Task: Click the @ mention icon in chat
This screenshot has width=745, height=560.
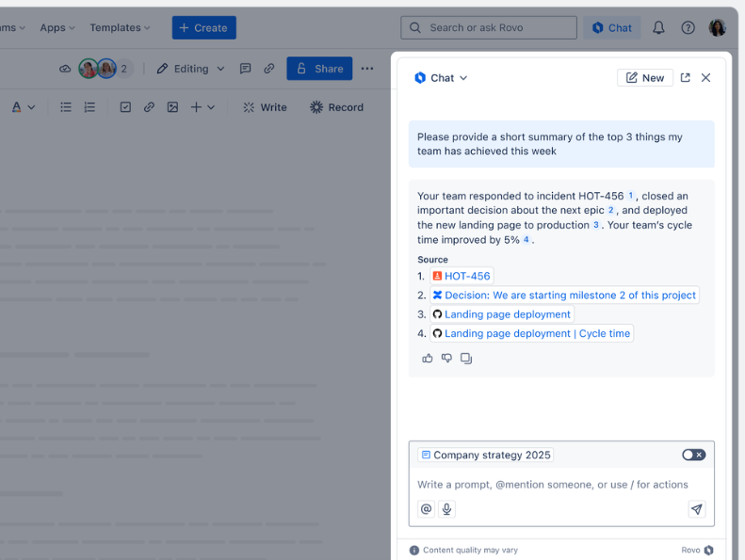Action: [x=426, y=509]
